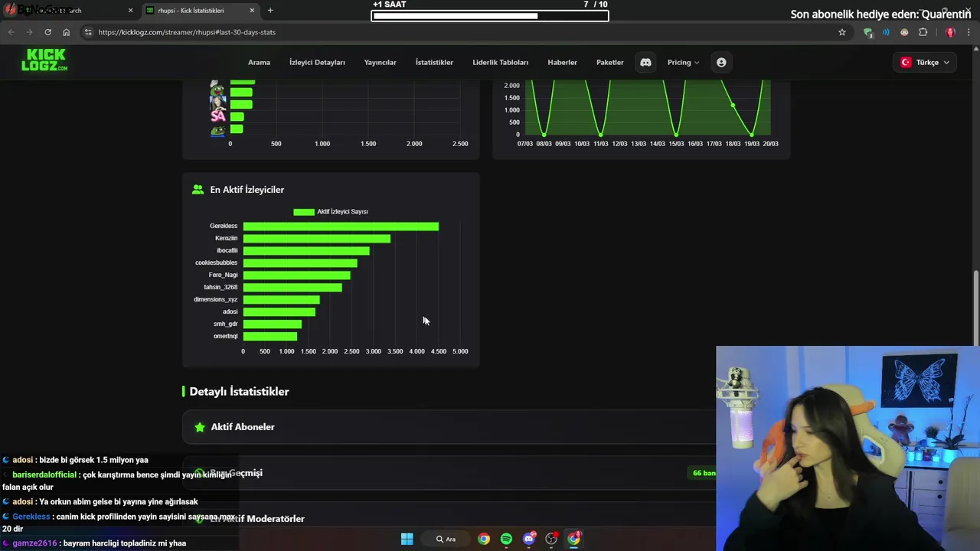This screenshot has height=551, width=980.
Task: Open the Pricing dropdown menu
Action: pyautogui.click(x=683, y=62)
